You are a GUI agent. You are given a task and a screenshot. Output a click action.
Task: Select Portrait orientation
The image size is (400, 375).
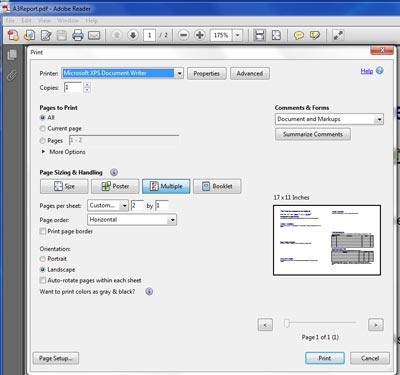point(42,259)
